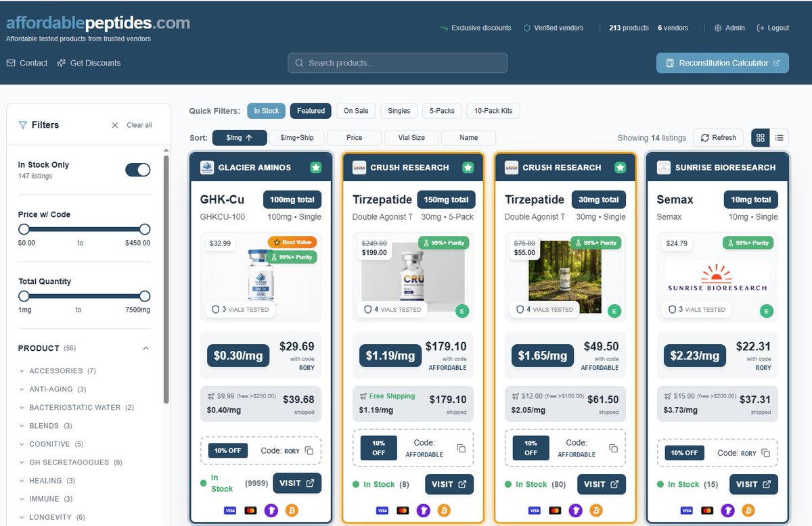Expand the BACTERIOSTATIC WATER category
The width and height of the screenshot is (812, 526).
(x=76, y=408)
